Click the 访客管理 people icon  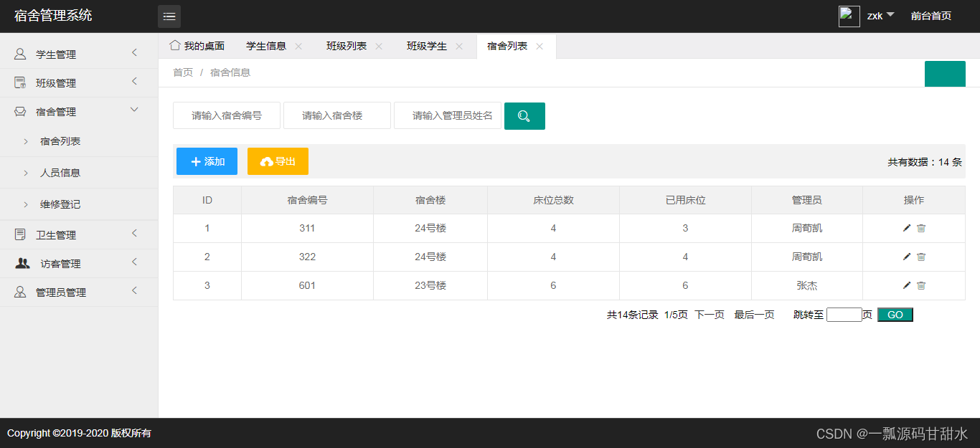pos(23,263)
